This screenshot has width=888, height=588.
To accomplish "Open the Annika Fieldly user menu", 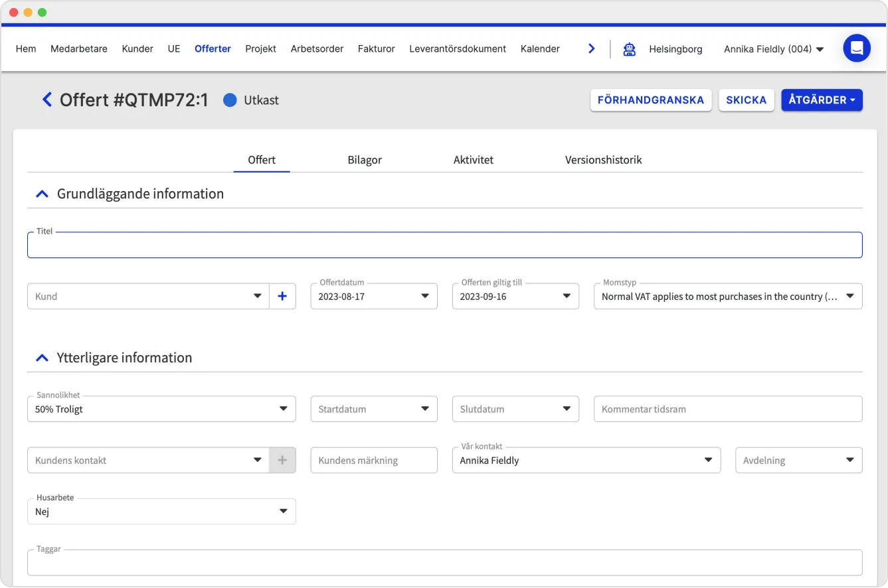I will 773,49.
